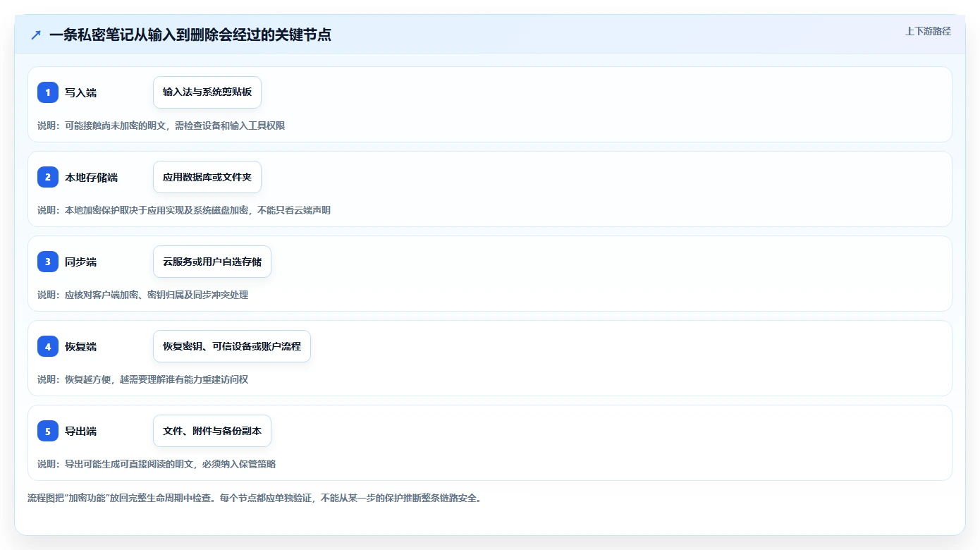This screenshot has height=550, width=980.
Task: Select the 应用数据库或文件夹 chip
Action: pyautogui.click(x=207, y=177)
